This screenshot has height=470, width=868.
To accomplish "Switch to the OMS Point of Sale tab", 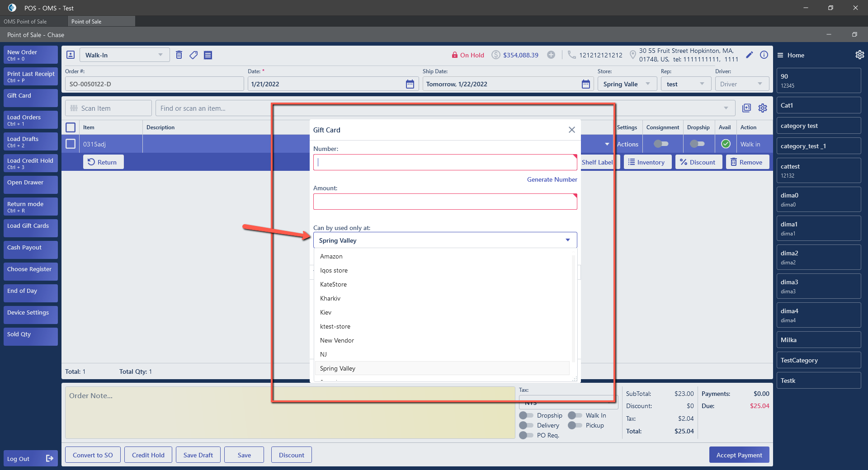I will pyautogui.click(x=33, y=21).
